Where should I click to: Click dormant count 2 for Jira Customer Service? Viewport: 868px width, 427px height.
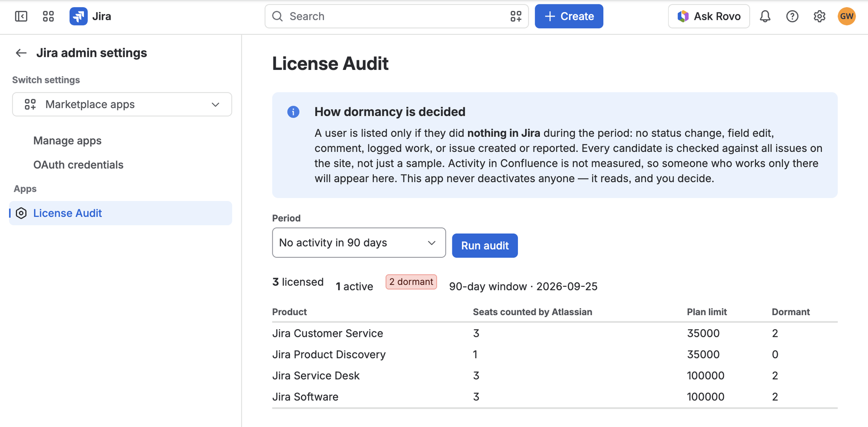point(775,334)
